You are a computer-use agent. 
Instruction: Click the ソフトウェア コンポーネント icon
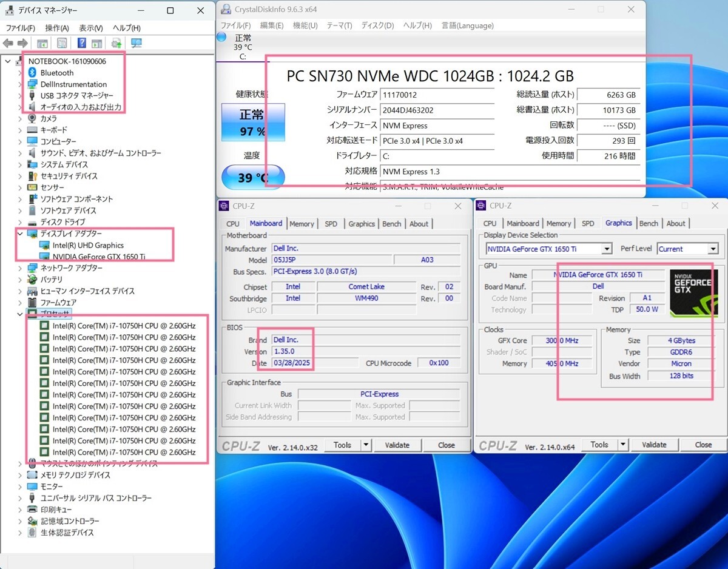[32, 199]
